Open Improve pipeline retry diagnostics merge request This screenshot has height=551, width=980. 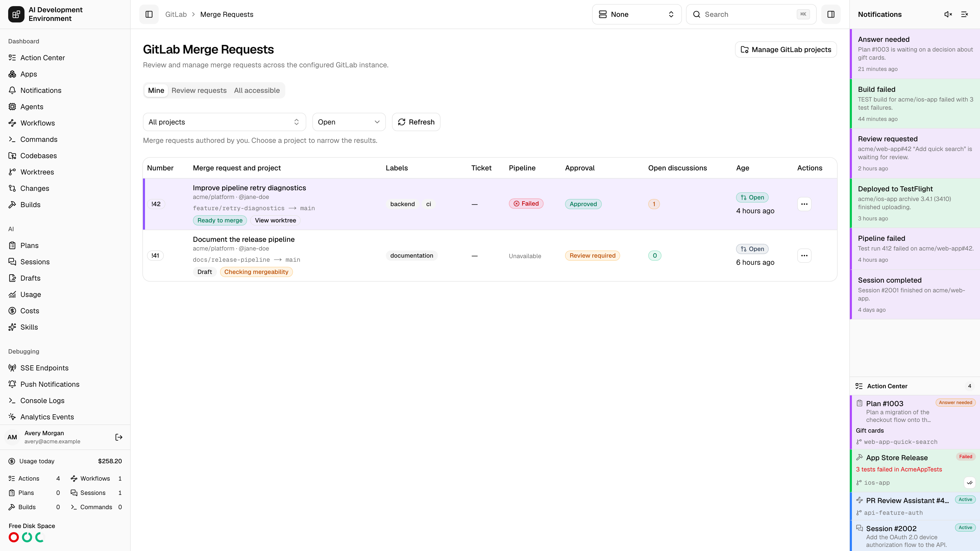249,188
